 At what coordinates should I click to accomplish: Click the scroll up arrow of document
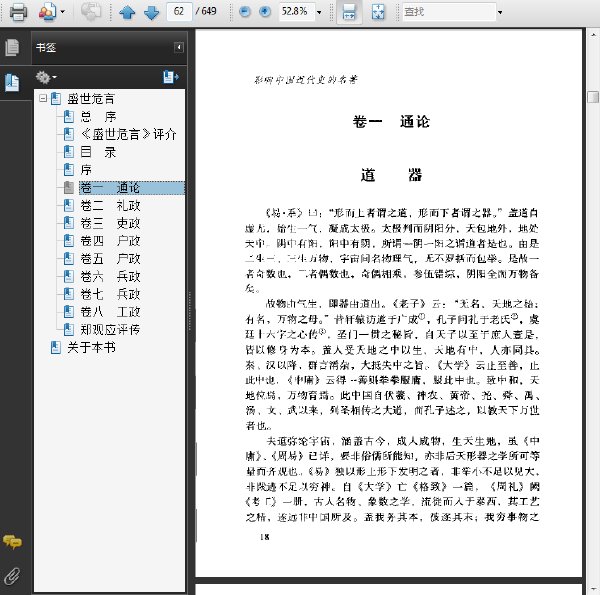[x=593, y=34]
